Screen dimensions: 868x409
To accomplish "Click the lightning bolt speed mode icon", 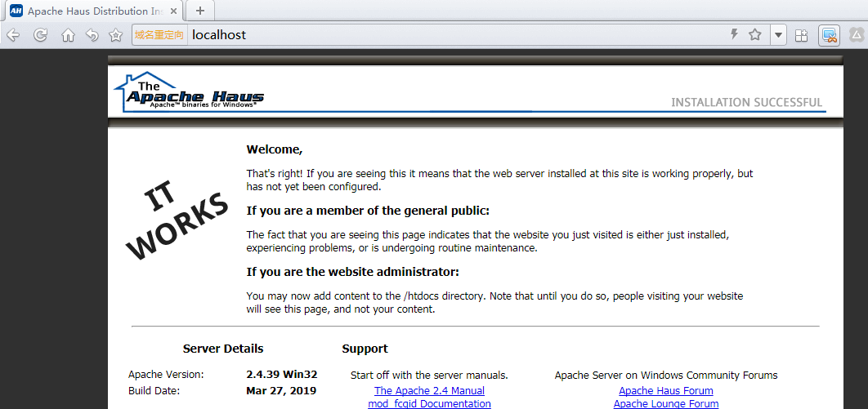I will (735, 35).
